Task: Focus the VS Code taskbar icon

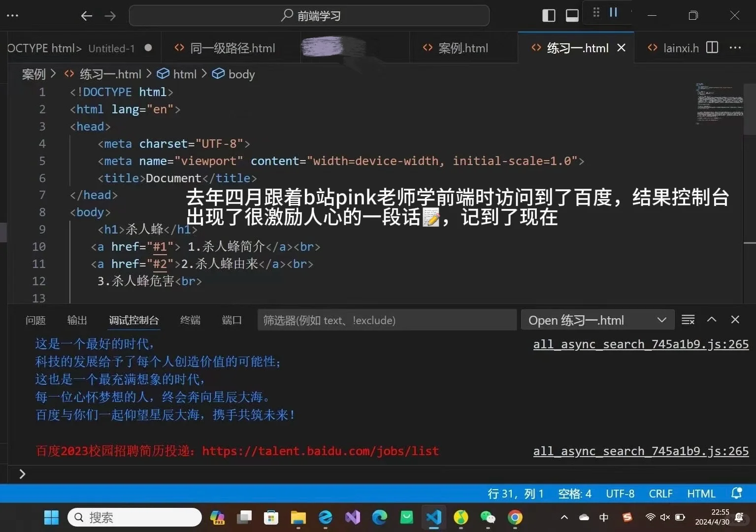Action: point(434,517)
